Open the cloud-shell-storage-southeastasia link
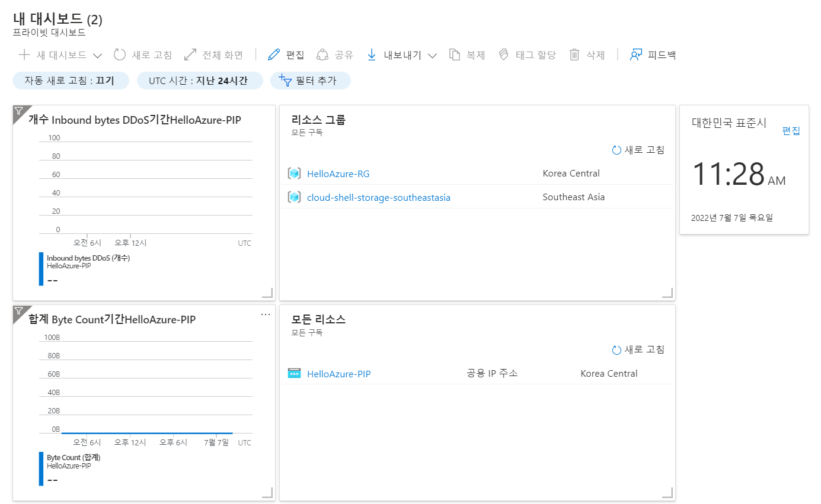 click(379, 197)
